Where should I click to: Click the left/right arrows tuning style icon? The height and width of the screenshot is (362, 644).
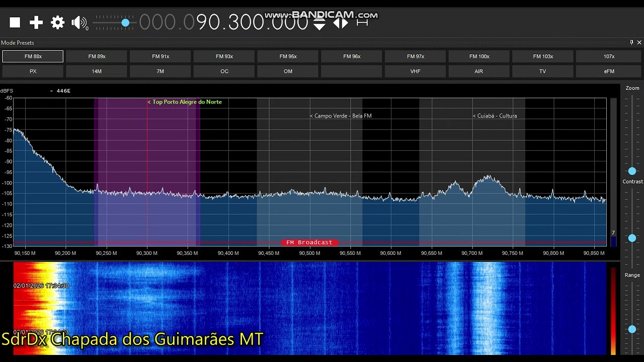click(x=341, y=23)
